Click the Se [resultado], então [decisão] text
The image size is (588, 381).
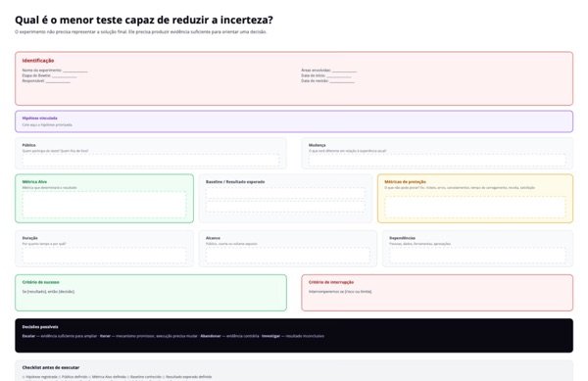tap(48, 292)
